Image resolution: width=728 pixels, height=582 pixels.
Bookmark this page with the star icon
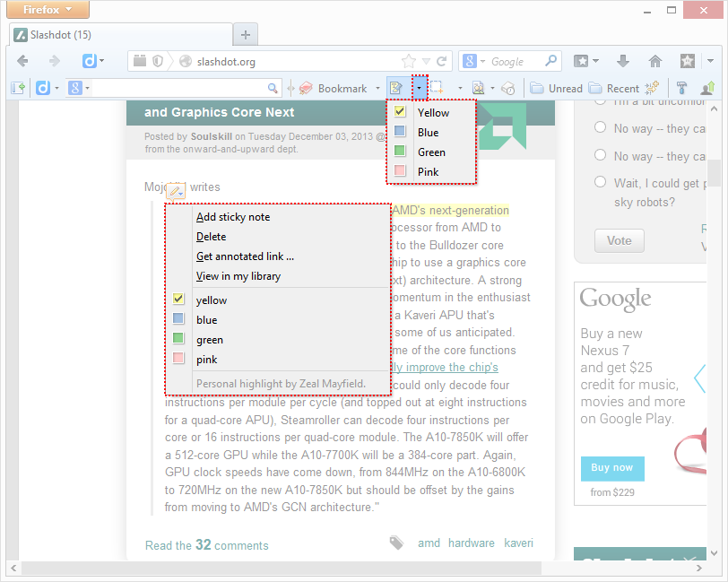(x=409, y=61)
